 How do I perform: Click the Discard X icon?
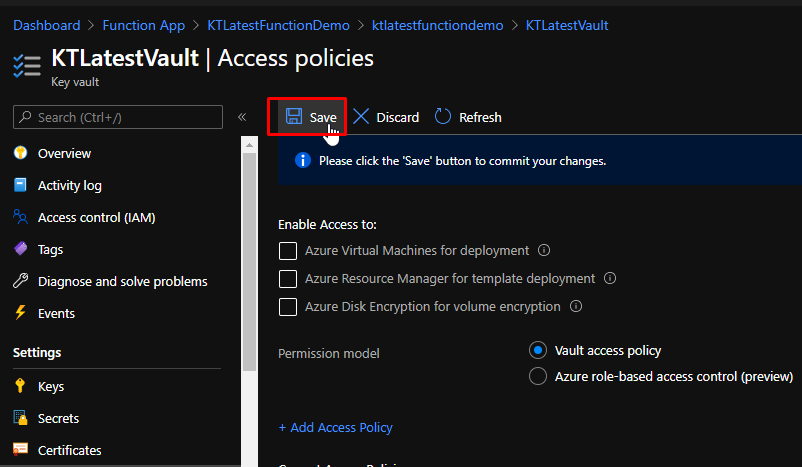pos(361,116)
